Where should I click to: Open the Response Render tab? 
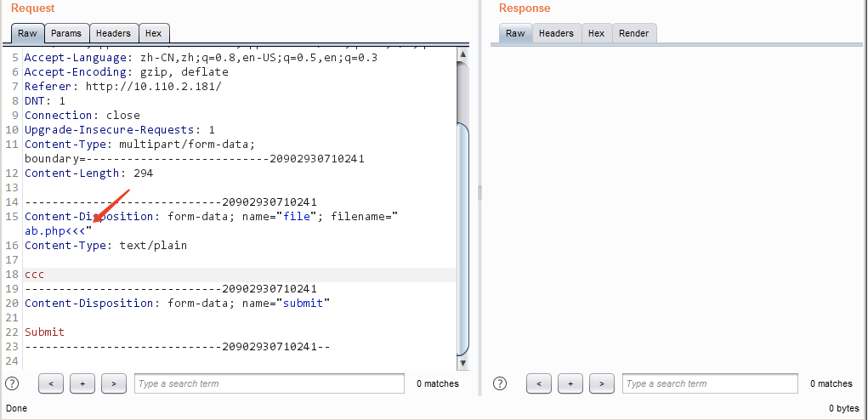pyautogui.click(x=634, y=33)
